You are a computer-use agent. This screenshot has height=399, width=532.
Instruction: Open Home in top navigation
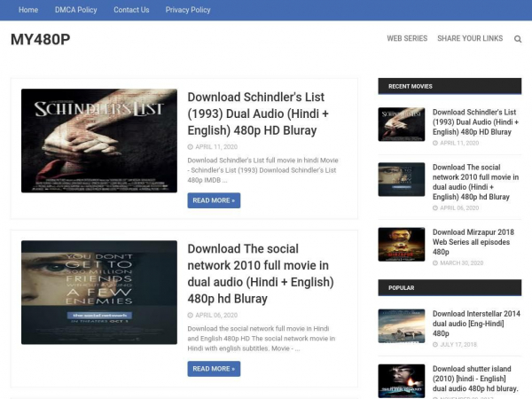coord(28,10)
